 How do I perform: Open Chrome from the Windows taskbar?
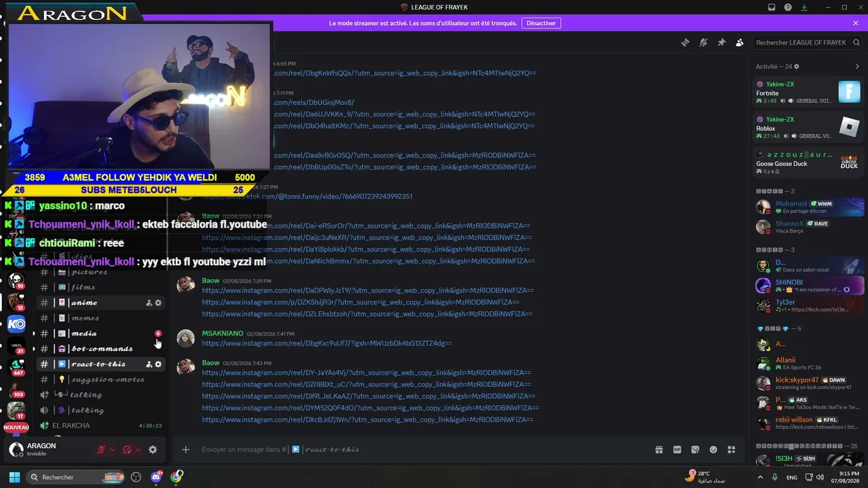176,477
